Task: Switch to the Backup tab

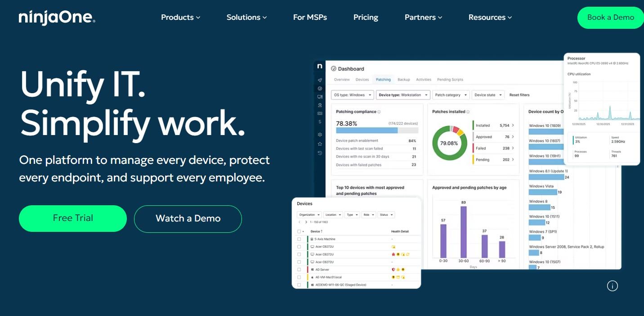Action: tap(404, 80)
